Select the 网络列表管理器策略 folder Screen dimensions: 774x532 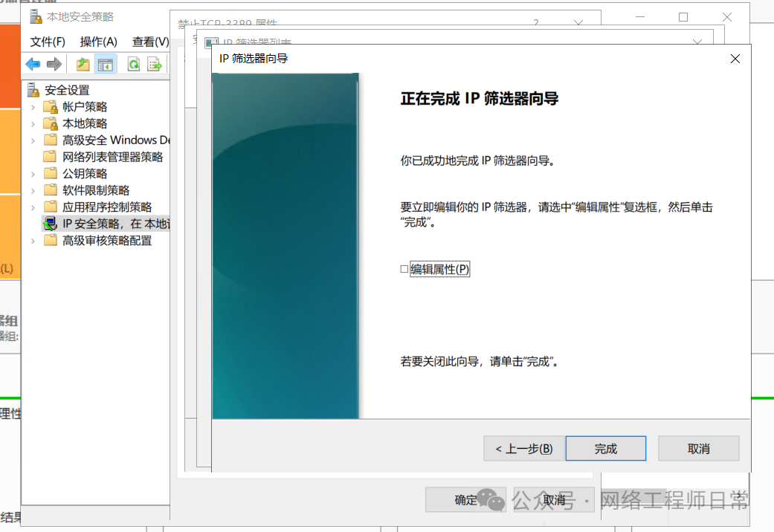point(112,157)
